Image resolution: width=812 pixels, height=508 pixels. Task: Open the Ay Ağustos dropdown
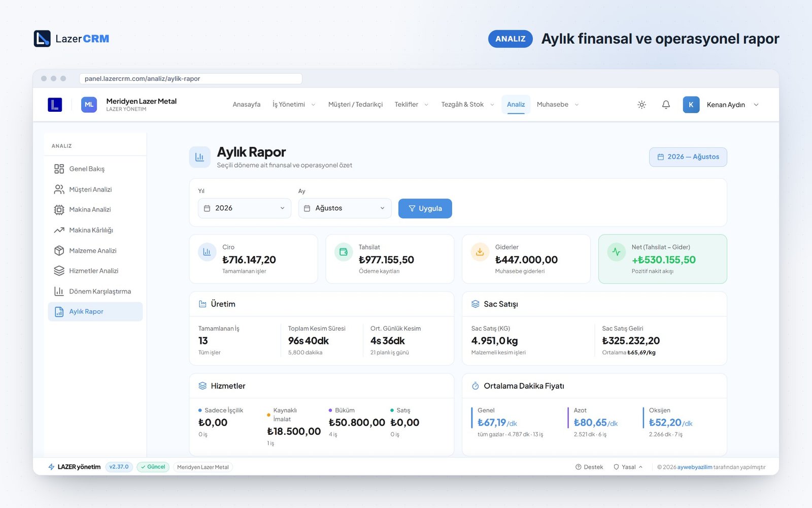[345, 208]
